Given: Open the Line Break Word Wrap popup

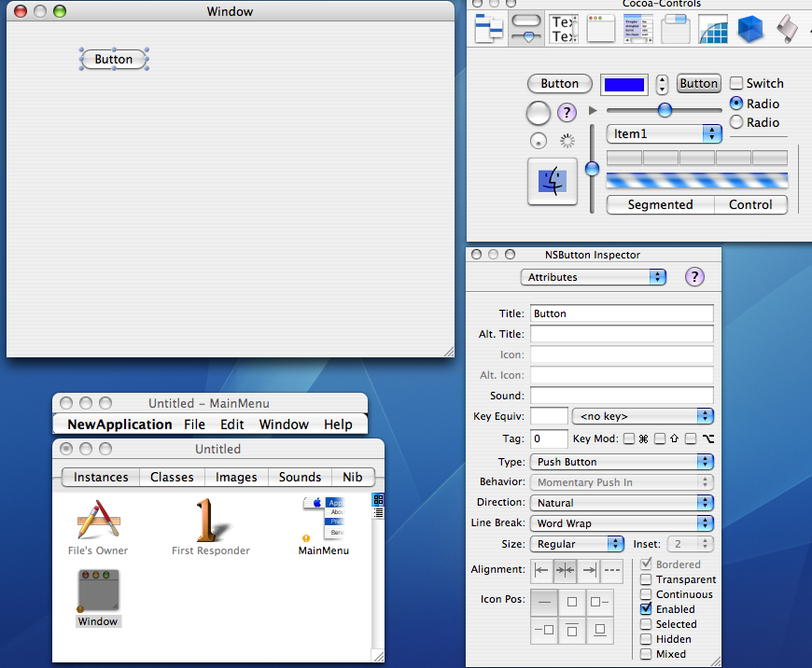Looking at the screenshot, I should click(x=622, y=523).
